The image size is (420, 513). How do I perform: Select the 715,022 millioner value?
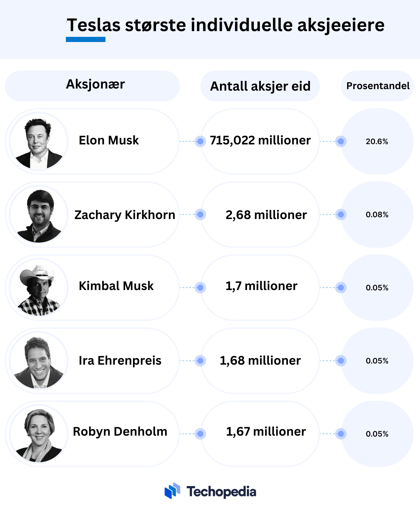point(260,140)
